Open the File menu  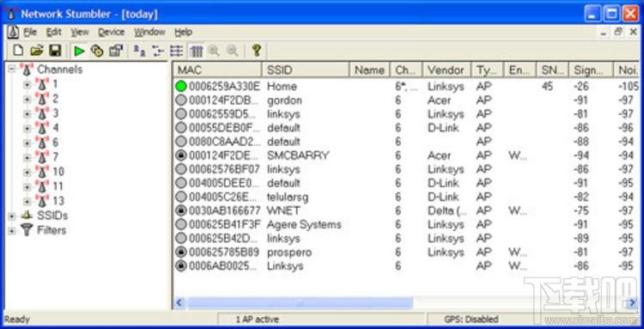click(x=30, y=32)
